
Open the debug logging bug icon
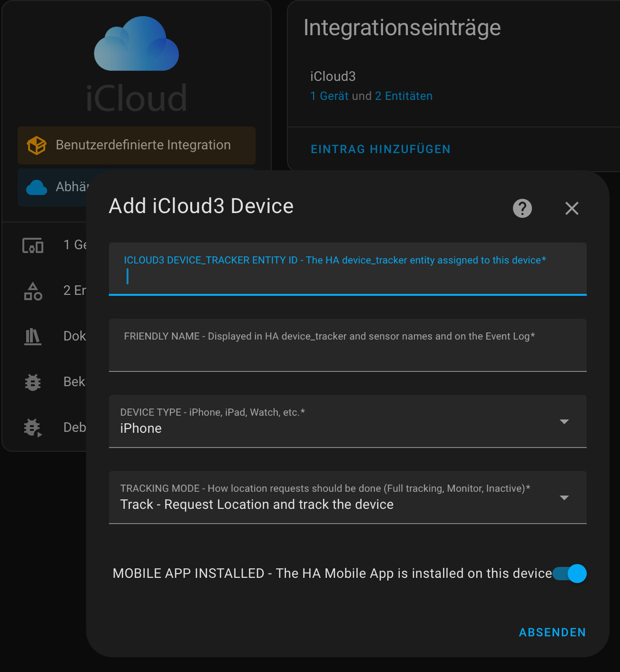32,428
